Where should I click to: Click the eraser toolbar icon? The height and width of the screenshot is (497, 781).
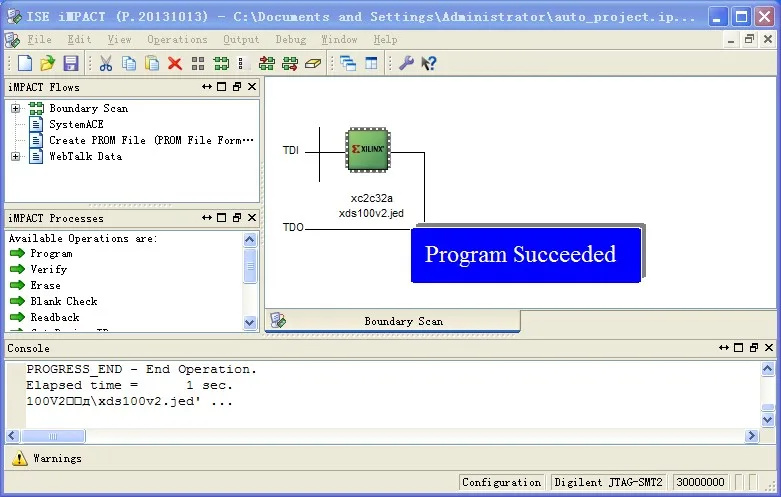point(313,63)
